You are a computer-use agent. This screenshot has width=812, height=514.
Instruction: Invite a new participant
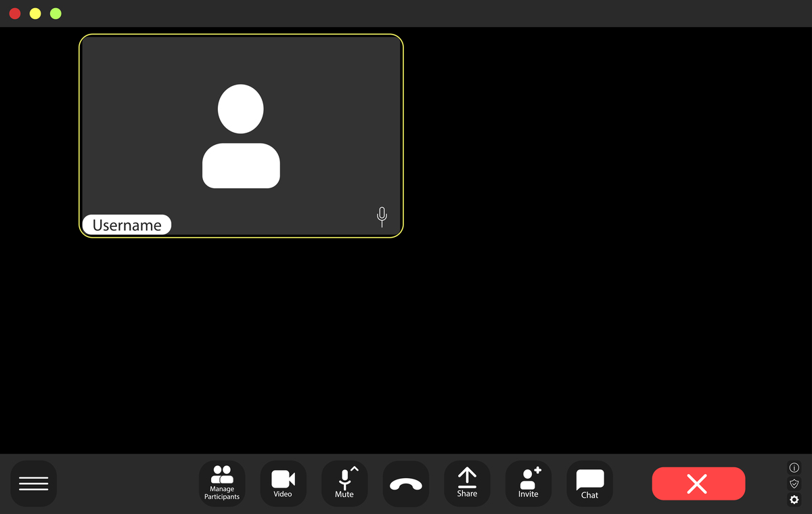(x=528, y=484)
